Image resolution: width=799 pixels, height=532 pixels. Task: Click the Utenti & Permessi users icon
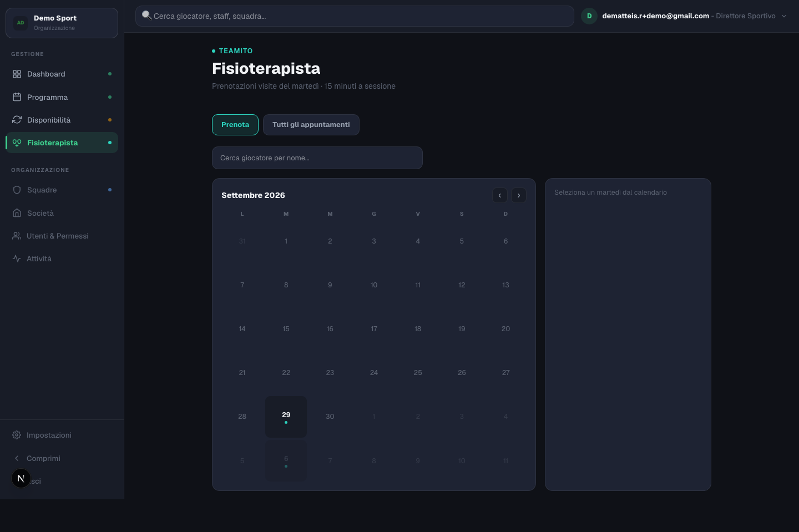17,236
